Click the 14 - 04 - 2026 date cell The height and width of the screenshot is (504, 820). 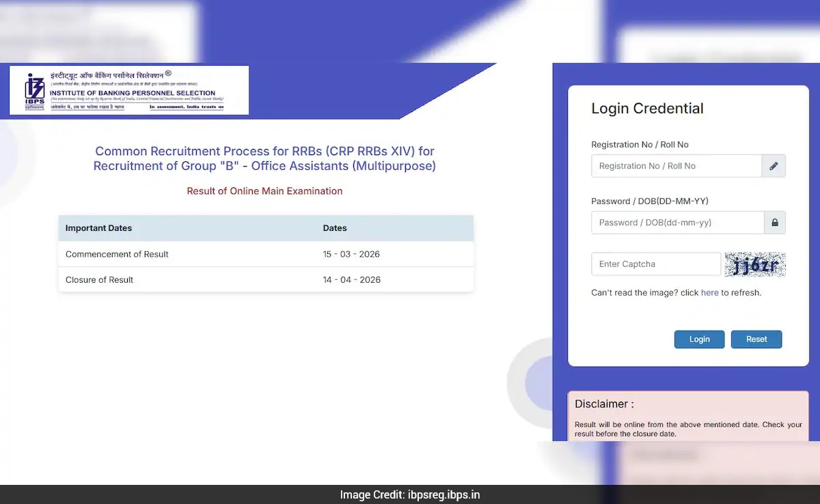351,280
